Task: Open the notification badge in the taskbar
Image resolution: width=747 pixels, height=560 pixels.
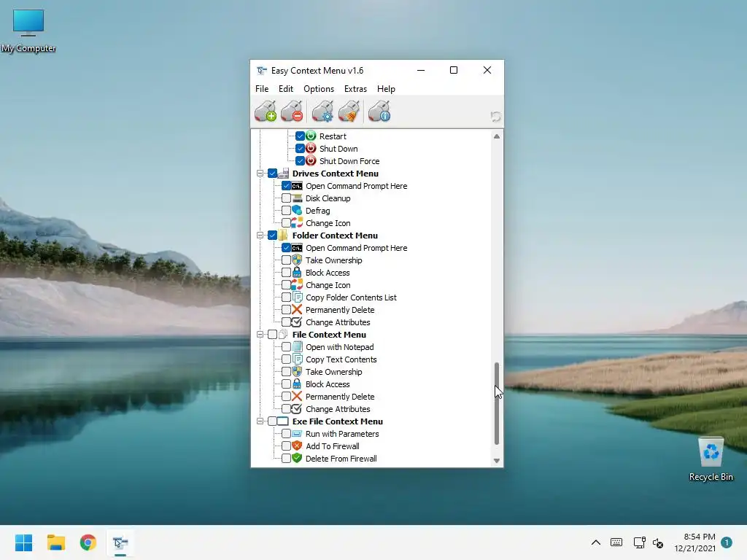Action: pos(727,542)
